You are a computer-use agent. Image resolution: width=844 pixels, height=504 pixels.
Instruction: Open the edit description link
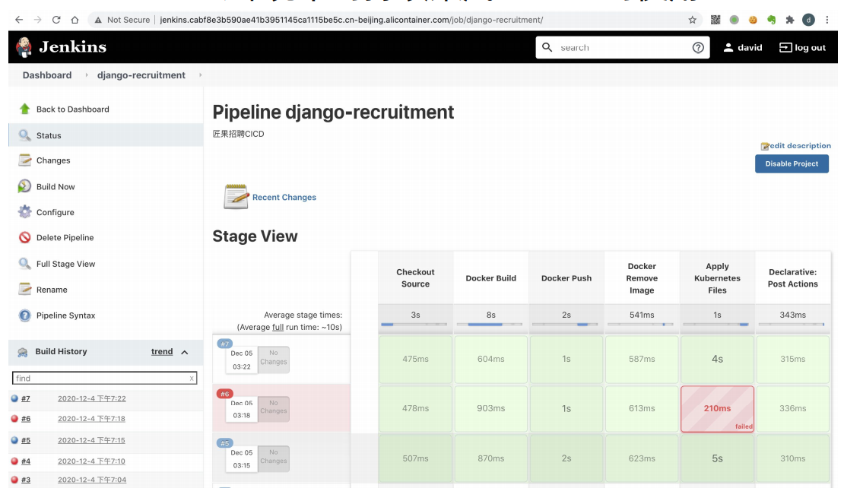tap(800, 146)
